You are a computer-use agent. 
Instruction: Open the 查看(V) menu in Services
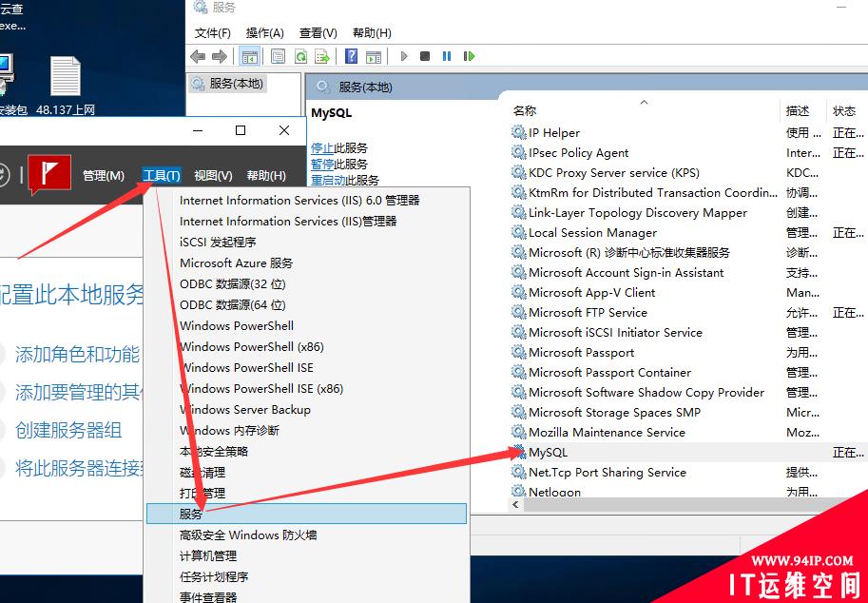[318, 33]
